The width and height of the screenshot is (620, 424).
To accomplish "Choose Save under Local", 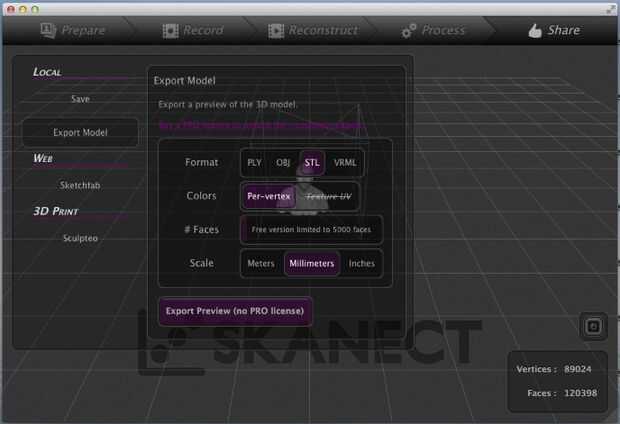I will 80,99.
